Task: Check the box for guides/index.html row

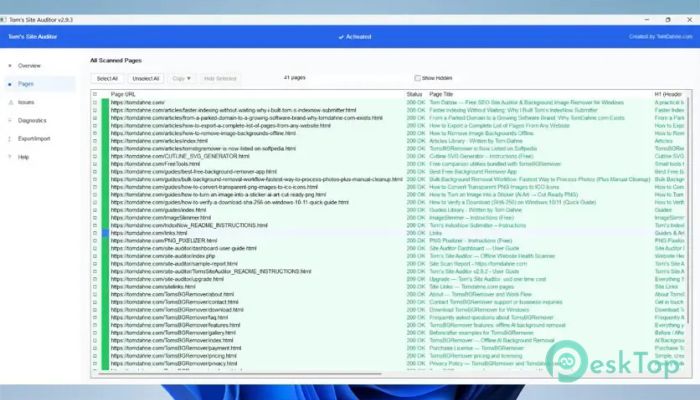Action: coord(95,210)
